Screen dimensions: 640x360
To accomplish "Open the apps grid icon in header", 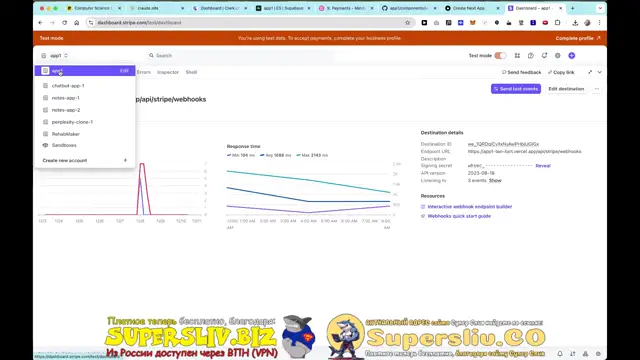I will point(517,56).
